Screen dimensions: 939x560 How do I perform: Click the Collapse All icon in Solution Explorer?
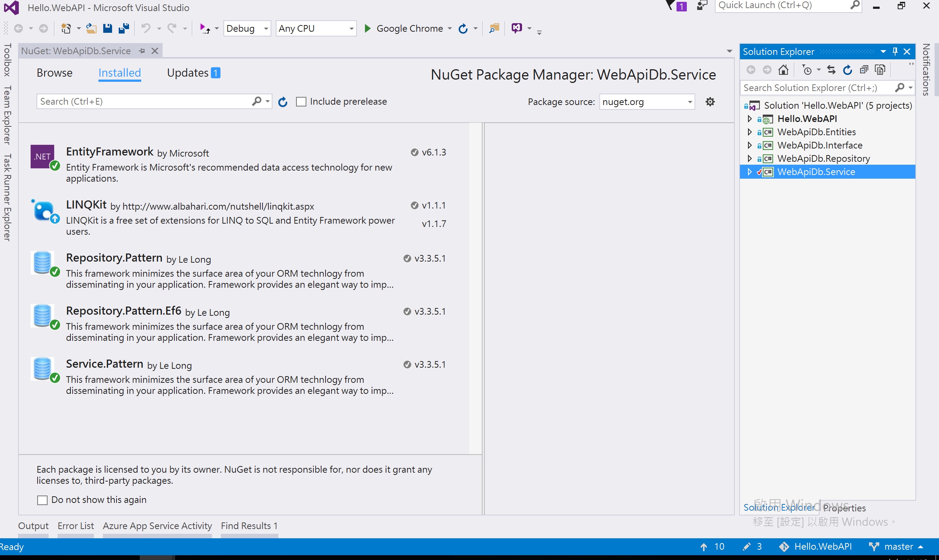864,69
